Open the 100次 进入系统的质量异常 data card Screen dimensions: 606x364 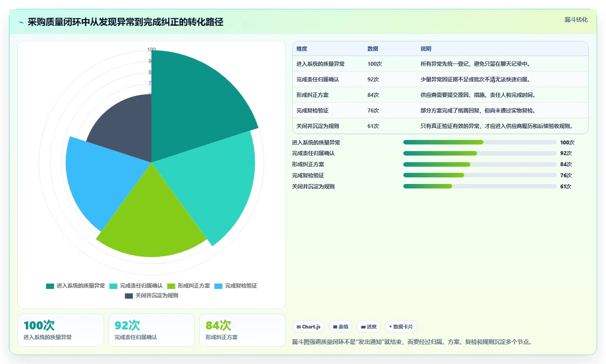tap(60, 330)
